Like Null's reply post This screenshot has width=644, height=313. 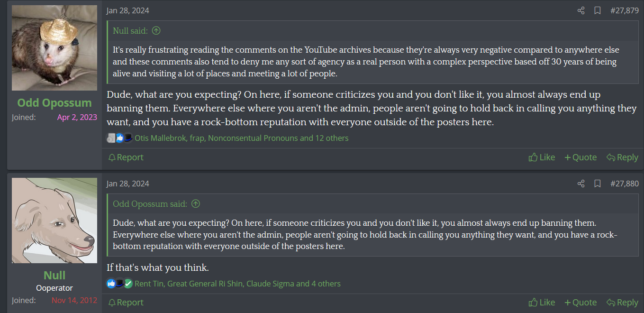(x=542, y=303)
